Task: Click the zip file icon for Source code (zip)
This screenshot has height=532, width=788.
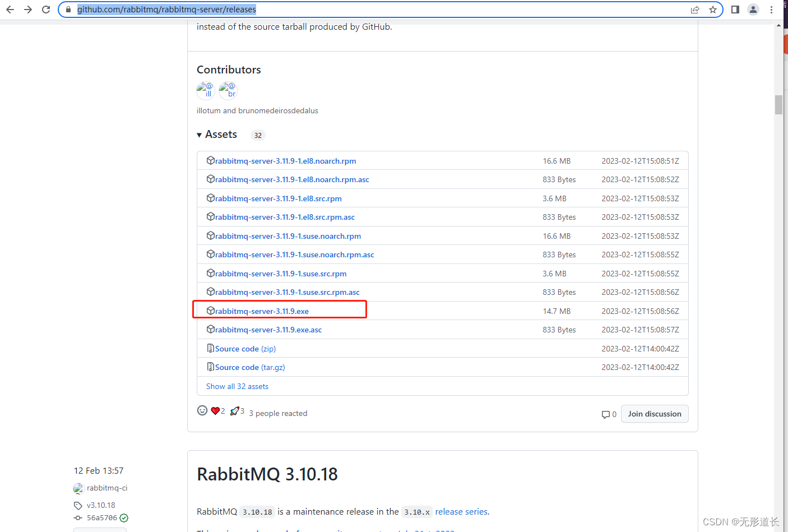Action: click(x=211, y=348)
